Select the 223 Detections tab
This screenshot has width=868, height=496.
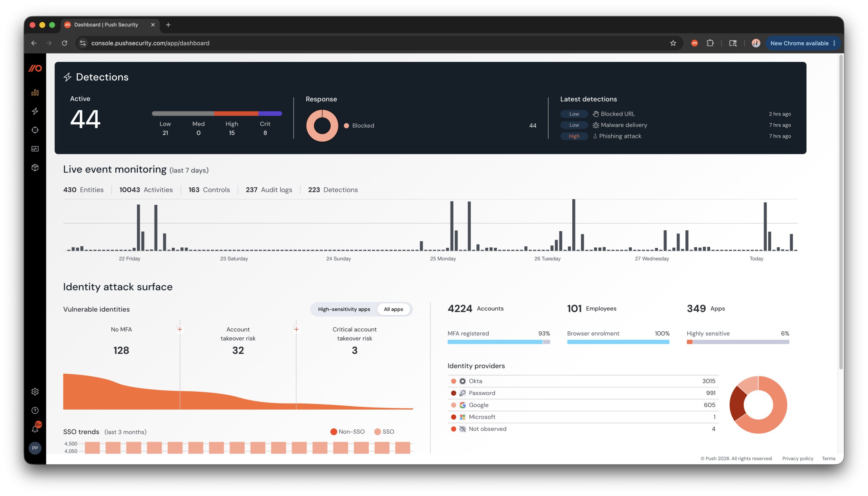pos(333,190)
